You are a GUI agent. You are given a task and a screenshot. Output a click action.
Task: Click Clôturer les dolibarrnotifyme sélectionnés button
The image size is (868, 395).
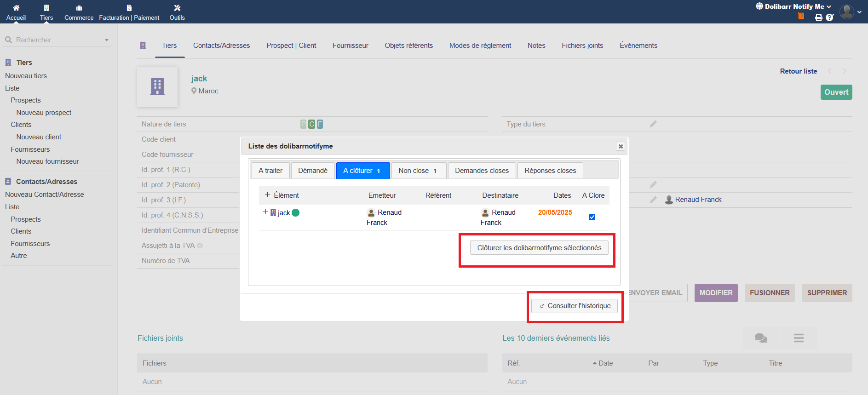tap(539, 248)
